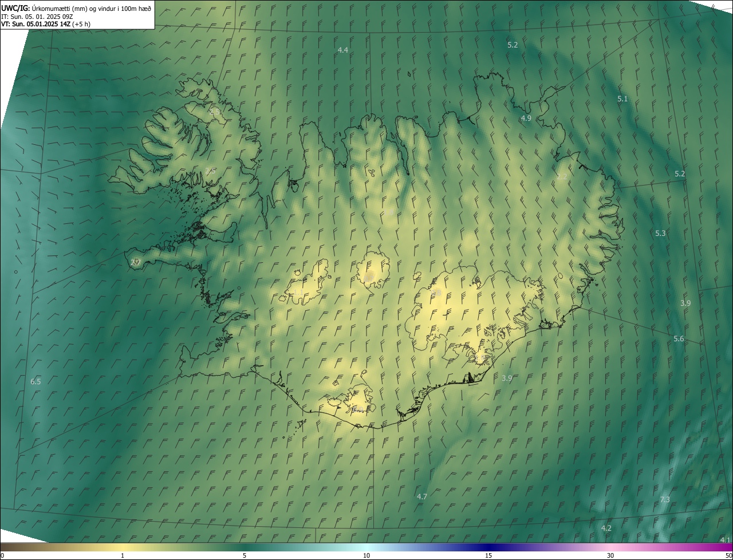Click the 4.7 value label
The width and height of the screenshot is (733, 560).
[422, 497]
